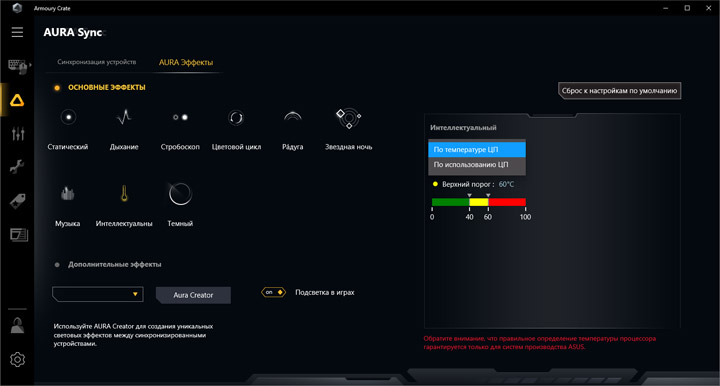
Task: Select the Интеллектуальный thermometer effect icon
Action: (x=124, y=194)
